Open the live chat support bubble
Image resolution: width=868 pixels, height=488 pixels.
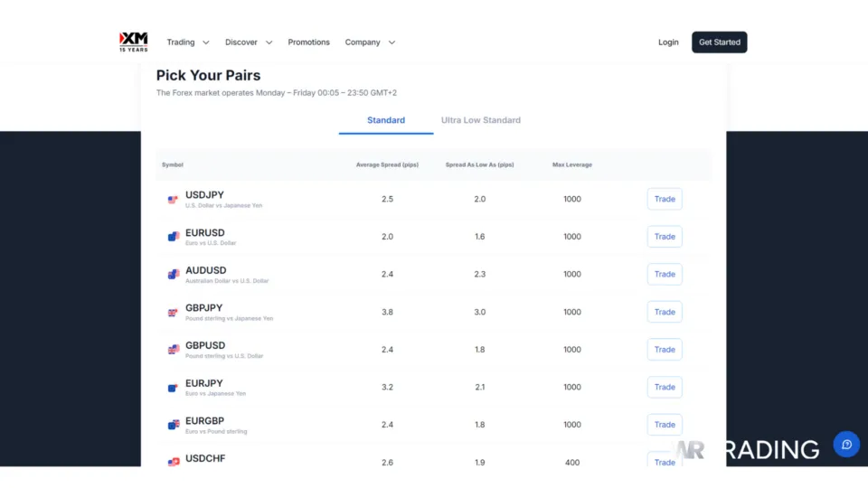tap(846, 444)
